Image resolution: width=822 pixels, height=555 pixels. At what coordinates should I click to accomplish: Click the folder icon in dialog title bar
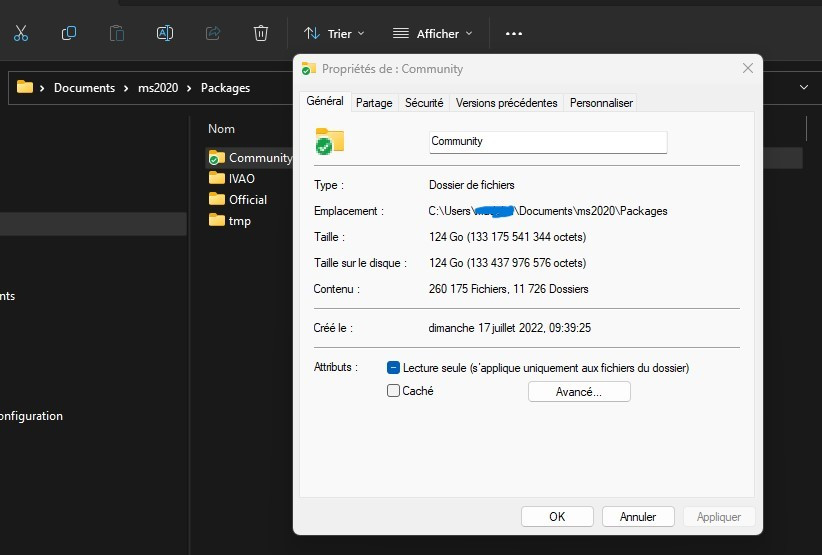309,69
